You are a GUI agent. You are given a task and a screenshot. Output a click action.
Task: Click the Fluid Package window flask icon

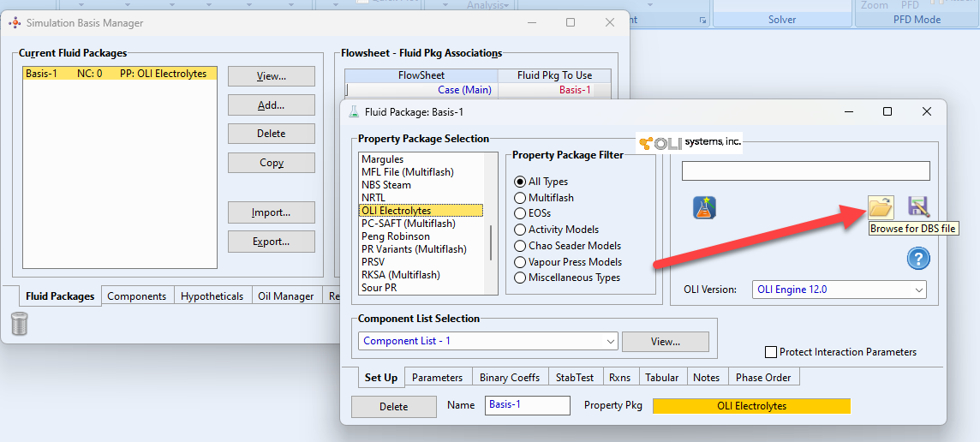354,112
